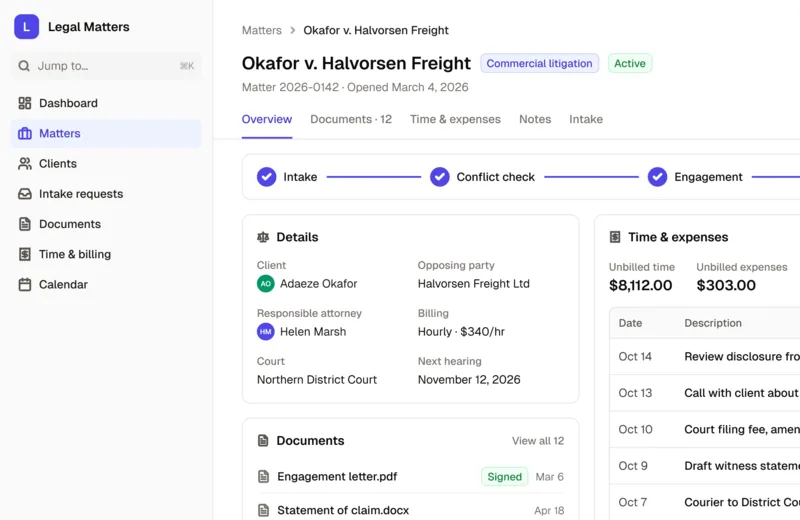Open the Intake tab
The image size is (800, 520).
point(586,119)
